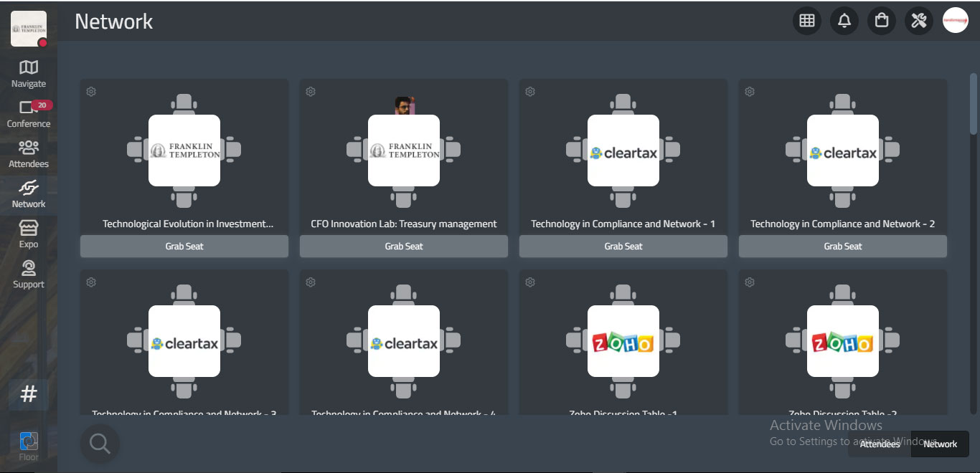Image resolution: width=980 pixels, height=473 pixels.
Task: Click cleartax logo on Compliance and Network 4
Action: point(404,341)
